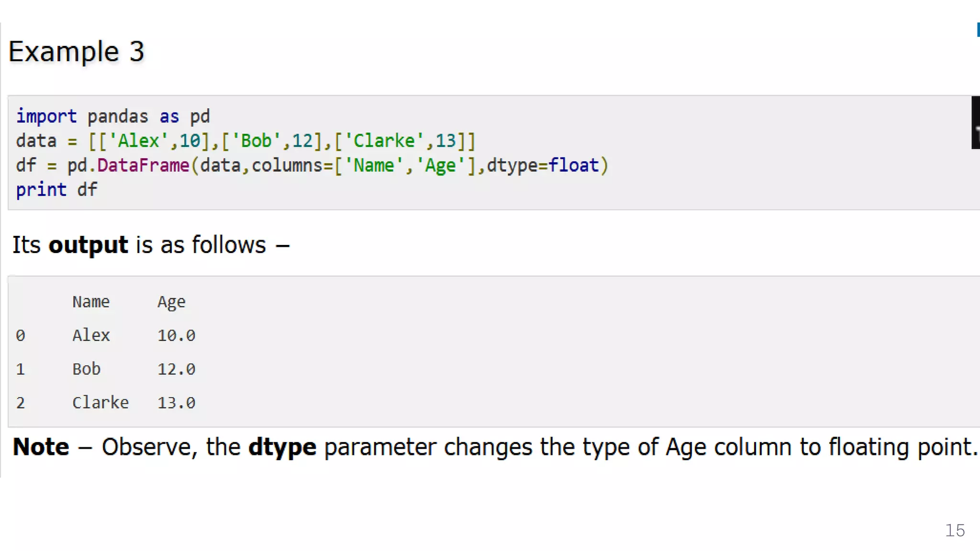980x551 pixels.
Task: Click the black button on code block's right edge
Action: click(x=975, y=122)
